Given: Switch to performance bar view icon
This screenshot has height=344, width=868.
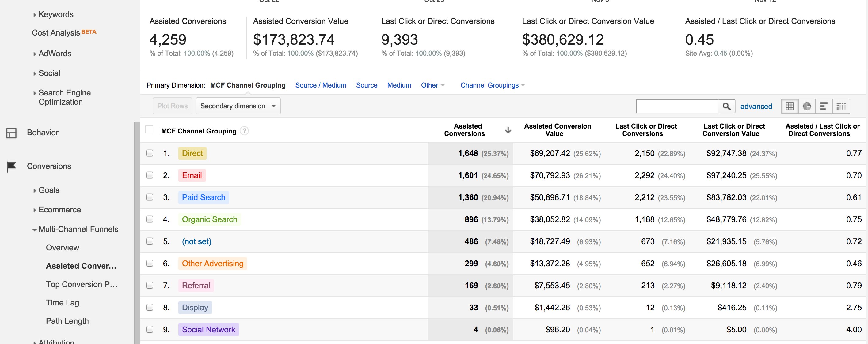Looking at the screenshot, I should click(824, 107).
